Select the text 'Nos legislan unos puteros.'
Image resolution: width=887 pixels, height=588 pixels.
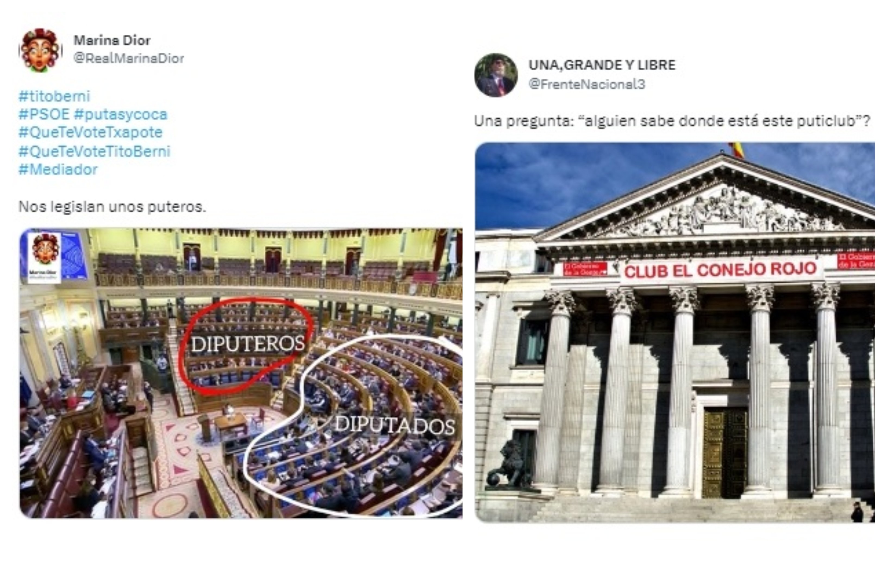tap(112, 207)
